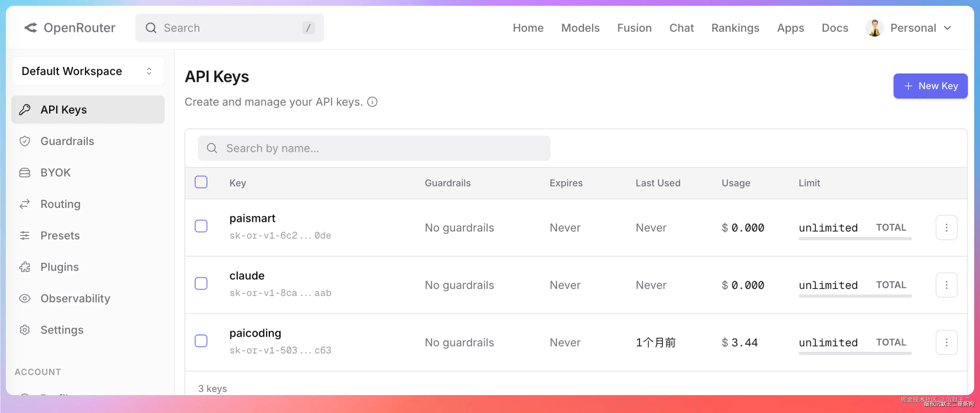Click the 3 keys count text
Image resolution: width=980 pixels, height=413 pixels.
pyautogui.click(x=212, y=388)
